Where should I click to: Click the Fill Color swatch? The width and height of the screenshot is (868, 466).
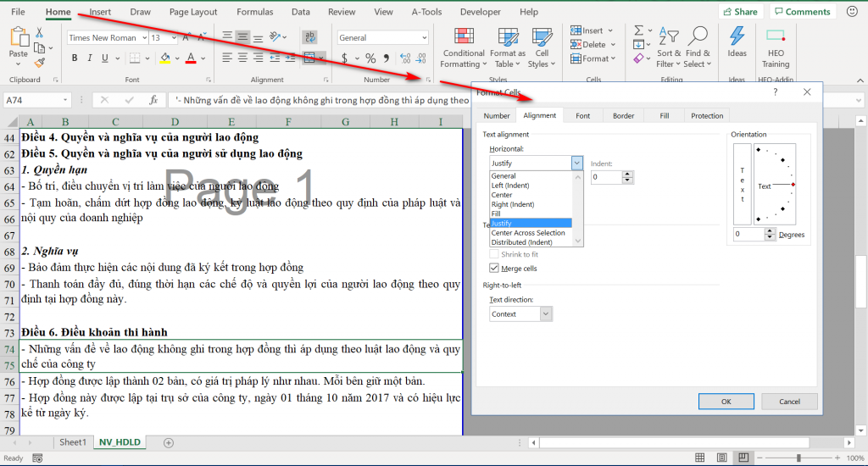(165, 58)
